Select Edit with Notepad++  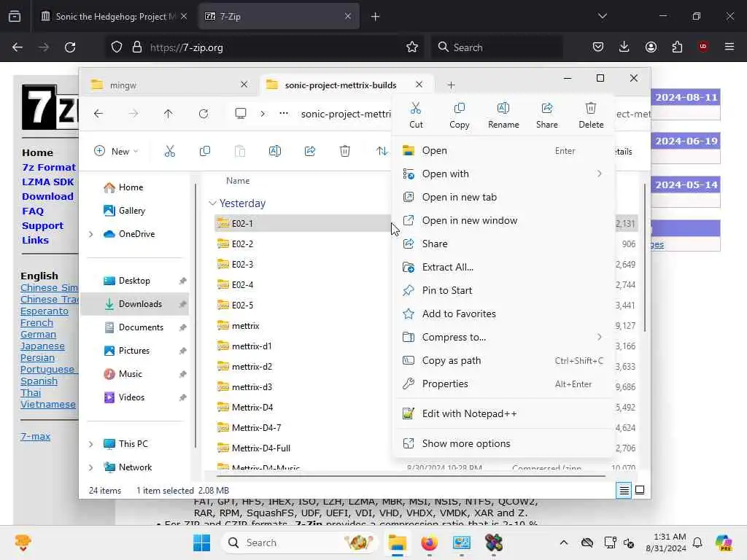(x=503, y=414)
